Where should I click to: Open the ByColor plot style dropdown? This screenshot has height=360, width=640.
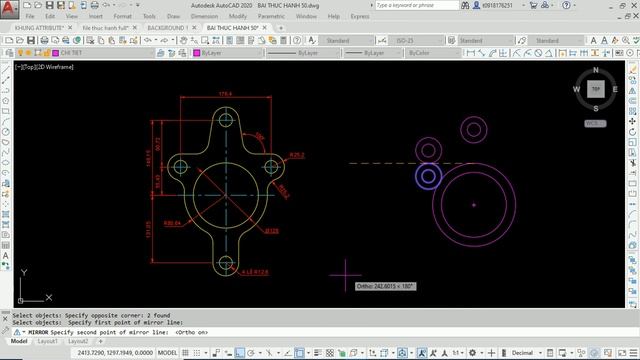pyautogui.click(x=433, y=53)
